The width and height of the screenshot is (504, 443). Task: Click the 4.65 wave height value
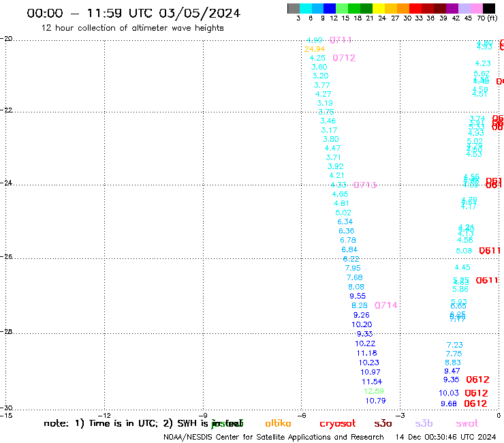pos(340,194)
